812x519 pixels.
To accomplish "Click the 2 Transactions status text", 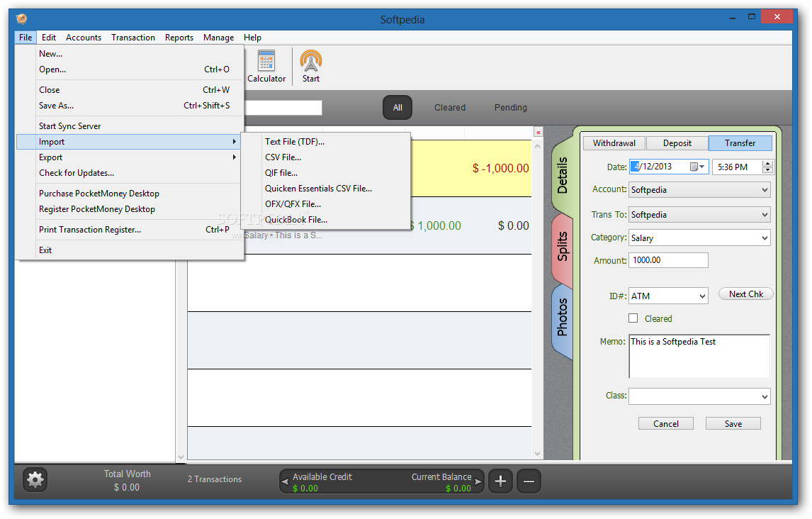I will (215, 479).
